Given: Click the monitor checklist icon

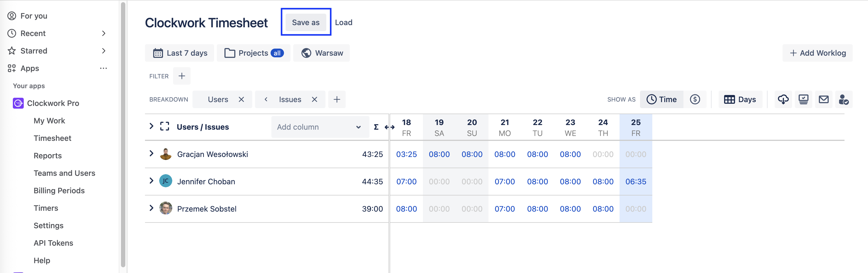Looking at the screenshot, I should (803, 99).
